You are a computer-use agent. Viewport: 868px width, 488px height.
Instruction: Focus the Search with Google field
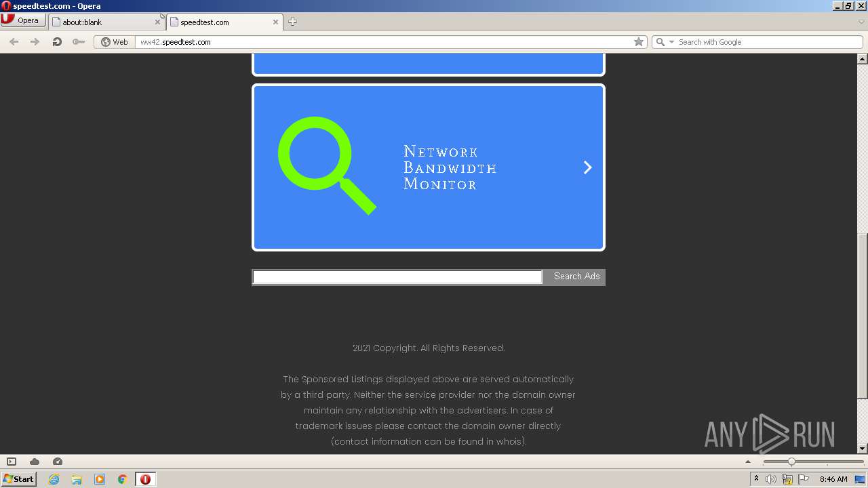(x=768, y=41)
